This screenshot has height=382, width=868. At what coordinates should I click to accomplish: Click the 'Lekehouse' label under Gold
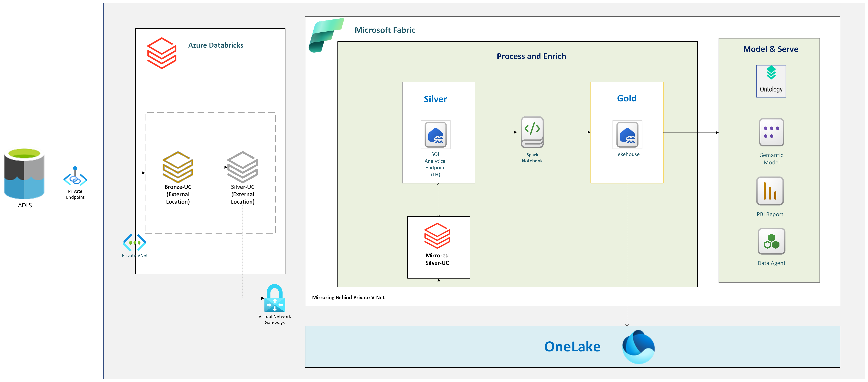pyautogui.click(x=627, y=154)
